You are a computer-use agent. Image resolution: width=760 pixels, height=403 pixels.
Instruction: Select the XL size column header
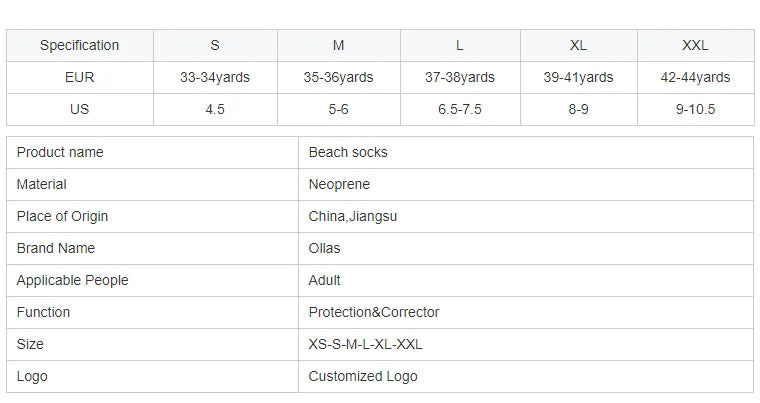(x=578, y=45)
